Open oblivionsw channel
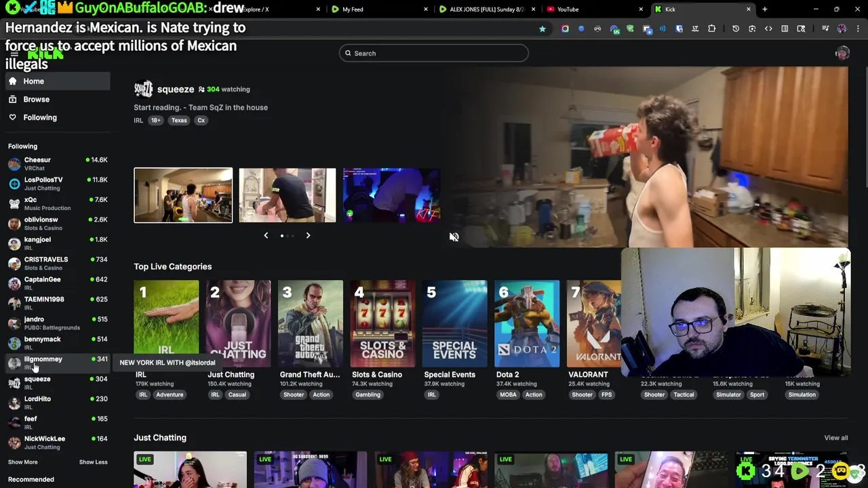Viewport: 868px width, 488px height. coord(58,224)
